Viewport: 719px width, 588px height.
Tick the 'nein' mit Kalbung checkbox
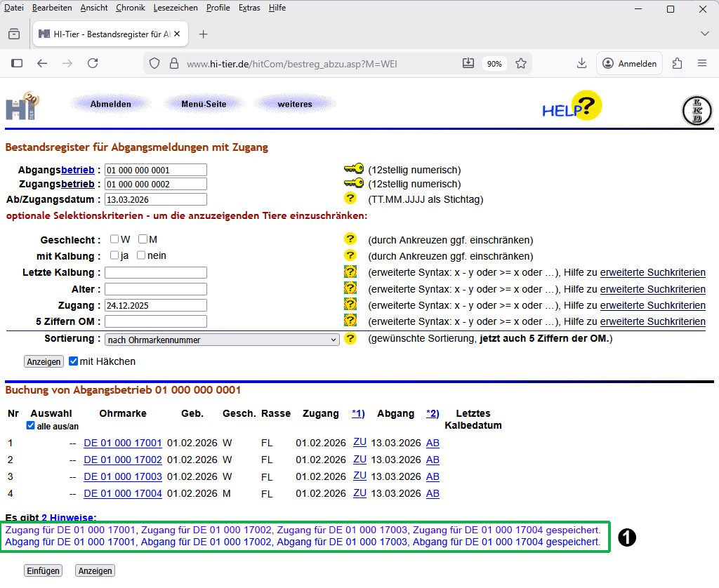[141, 255]
